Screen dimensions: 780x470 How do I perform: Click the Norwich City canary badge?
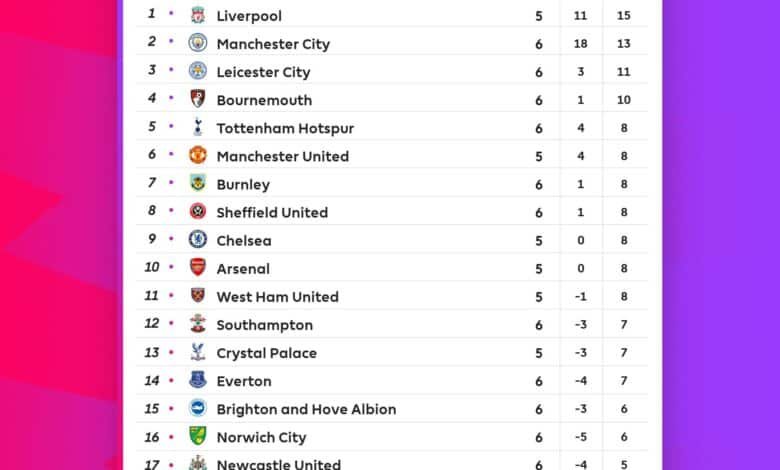click(x=197, y=436)
